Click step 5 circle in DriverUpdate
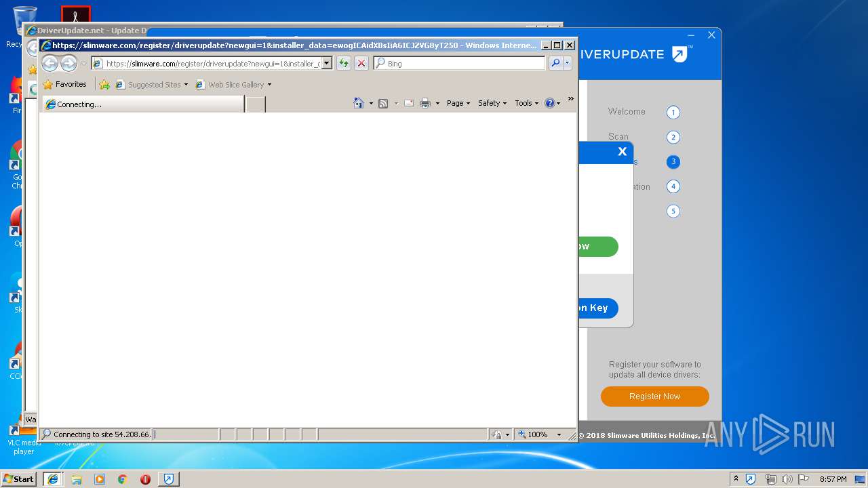The width and height of the screenshot is (868, 488). [x=673, y=211]
